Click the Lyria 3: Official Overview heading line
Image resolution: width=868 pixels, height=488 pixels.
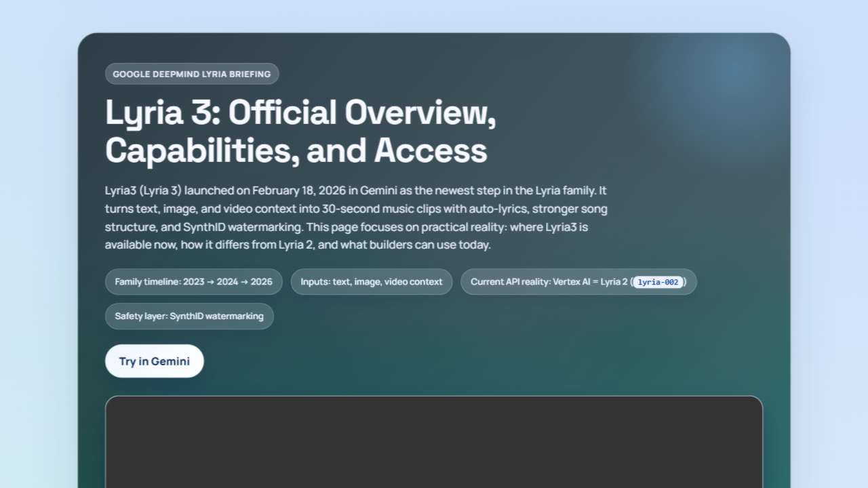pyautogui.click(x=300, y=113)
